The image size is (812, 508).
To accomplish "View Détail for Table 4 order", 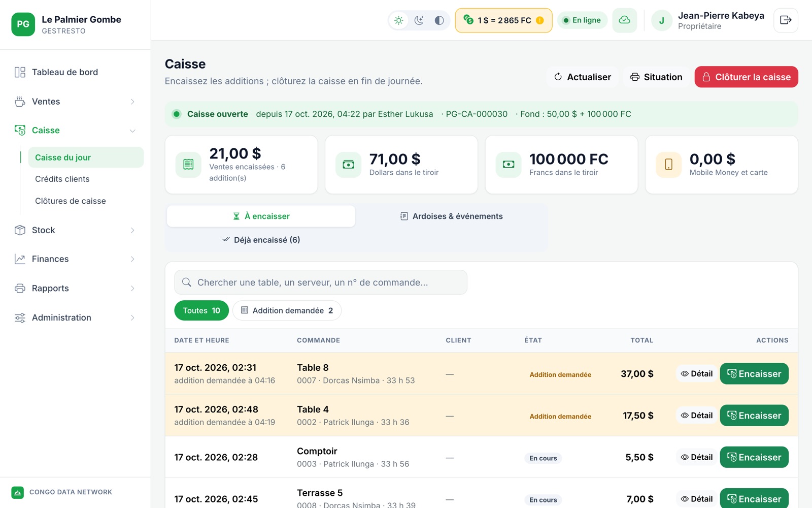I will coord(697,416).
